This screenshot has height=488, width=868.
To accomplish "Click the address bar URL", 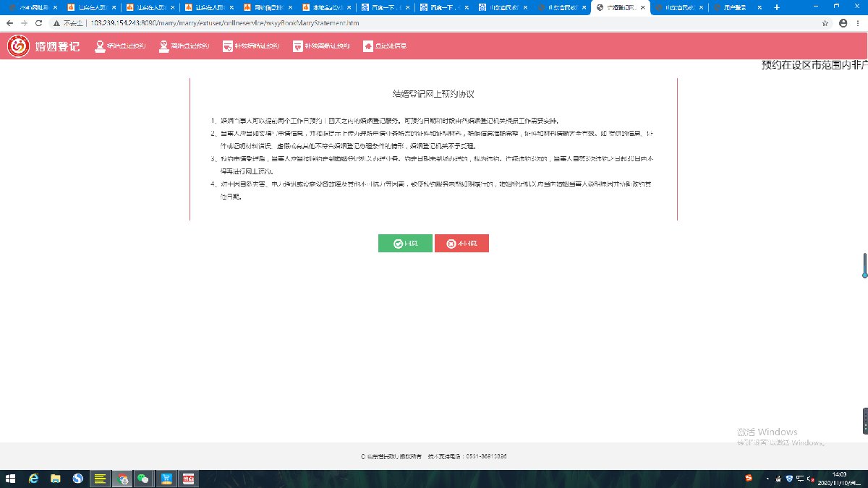I will (x=224, y=23).
